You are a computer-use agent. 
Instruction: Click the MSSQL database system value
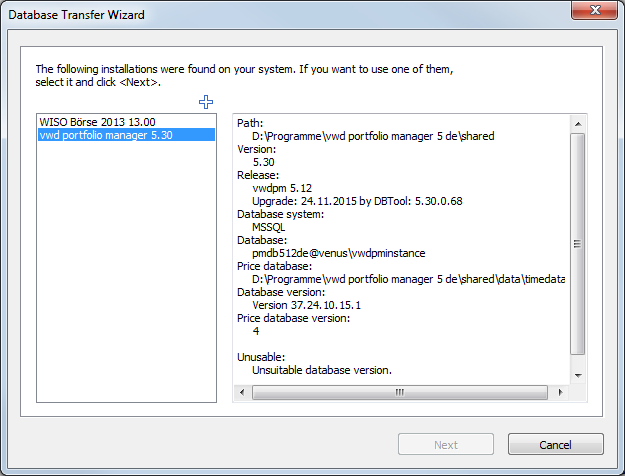[x=271, y=227]
